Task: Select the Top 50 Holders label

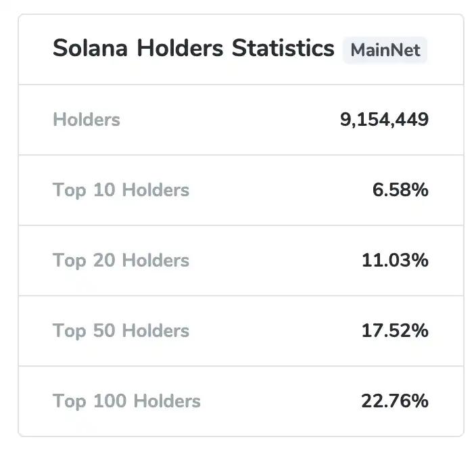Action: click(121, 331)
